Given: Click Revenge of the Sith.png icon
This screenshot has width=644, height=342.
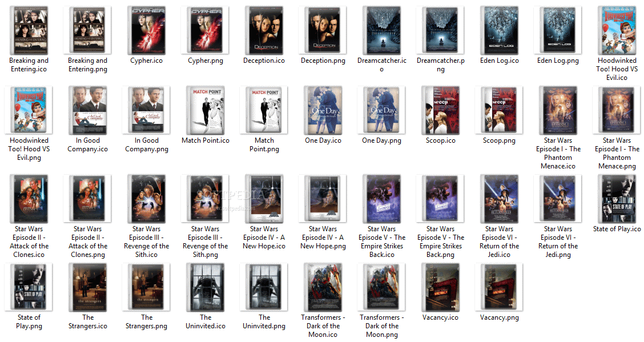Looking at the screenshot, I should pyautogui.click(x=205, y=198).
